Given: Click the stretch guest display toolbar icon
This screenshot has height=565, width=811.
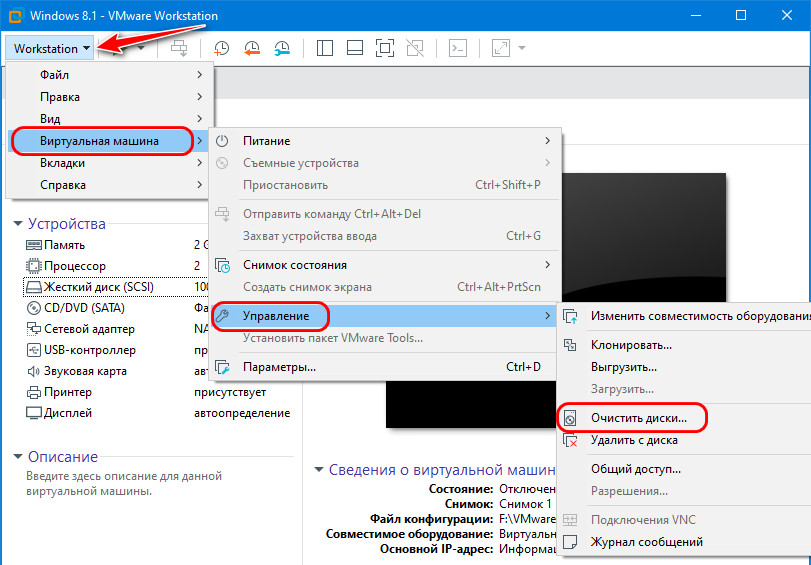Looking at the screenshot, I should point(500,48).
